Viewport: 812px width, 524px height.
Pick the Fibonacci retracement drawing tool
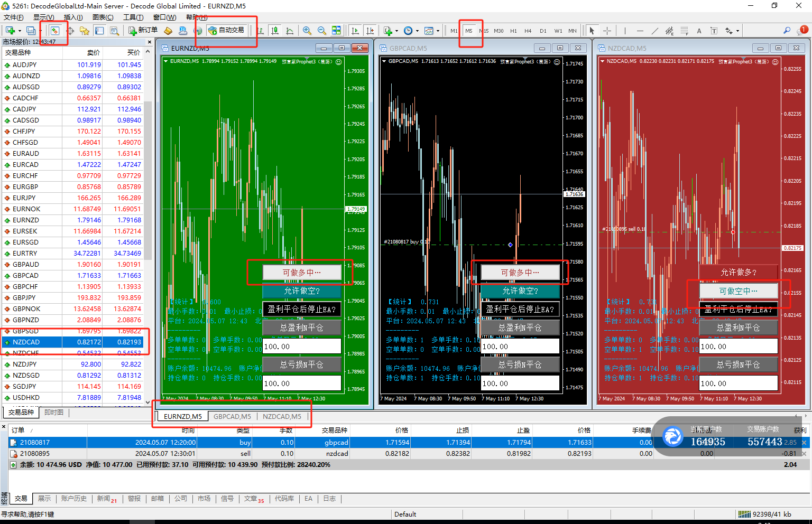tap(669, 31)
